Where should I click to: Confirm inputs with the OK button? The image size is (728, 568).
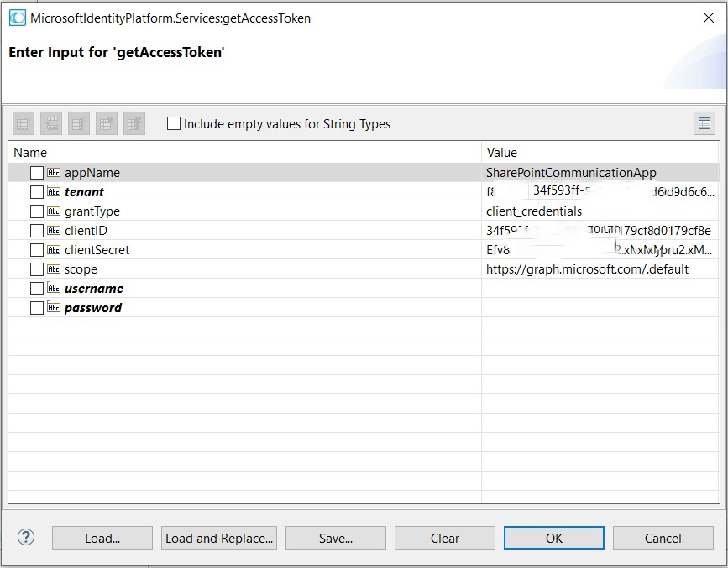point(554,538)
